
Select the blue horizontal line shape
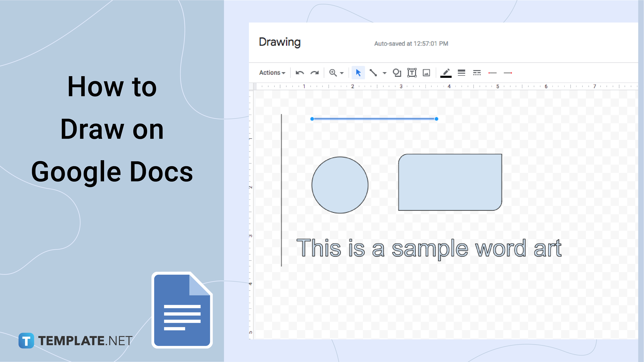374,118
